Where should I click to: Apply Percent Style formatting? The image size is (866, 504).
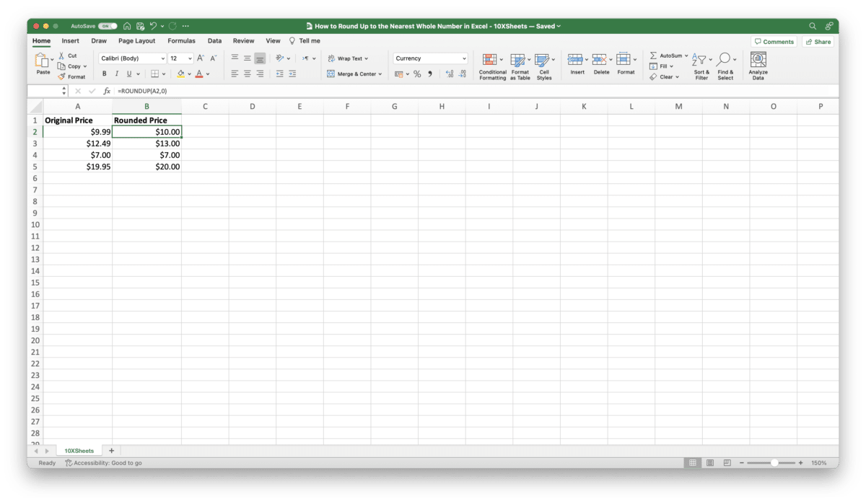coord(417,74)
